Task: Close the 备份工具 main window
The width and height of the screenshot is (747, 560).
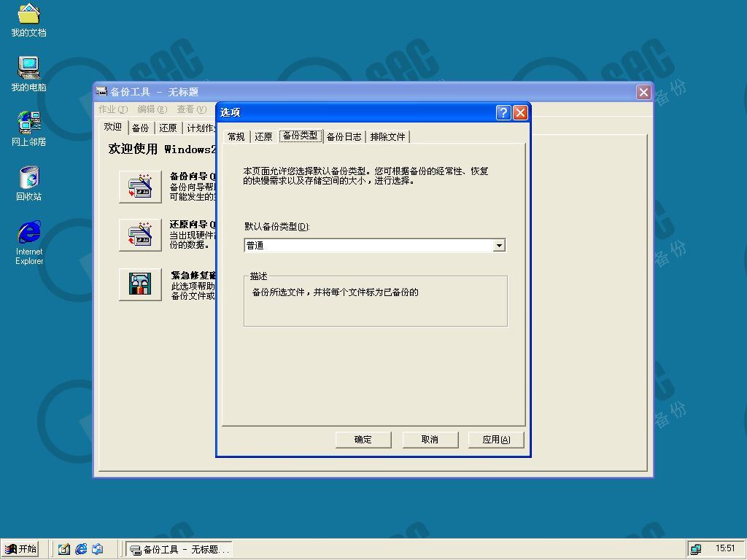Action: point(643,92)
